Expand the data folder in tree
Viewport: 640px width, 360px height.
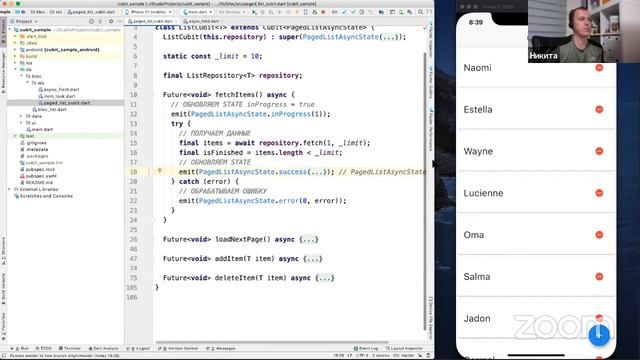(22, 116)
